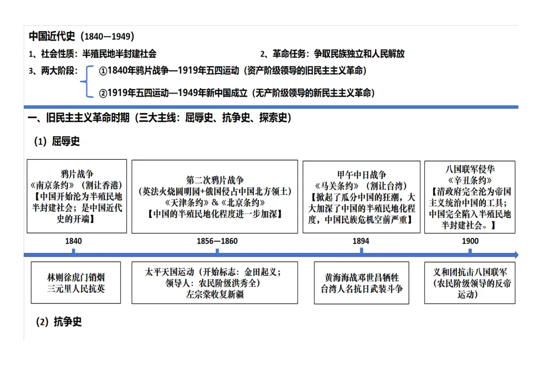Click the blue timeline arrow head
Screen dimensions: 555x392
tap(516, 253)
